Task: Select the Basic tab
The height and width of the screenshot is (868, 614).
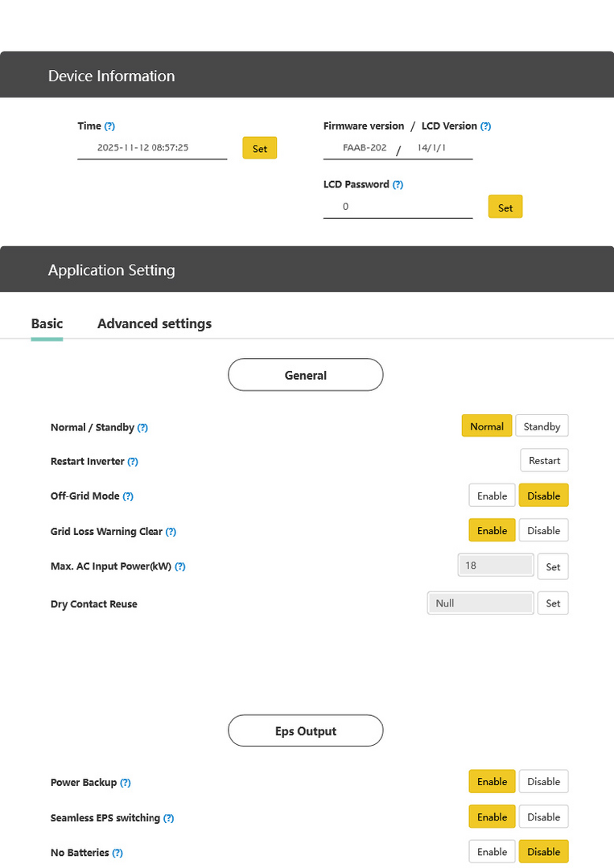Action: point(47,323)
